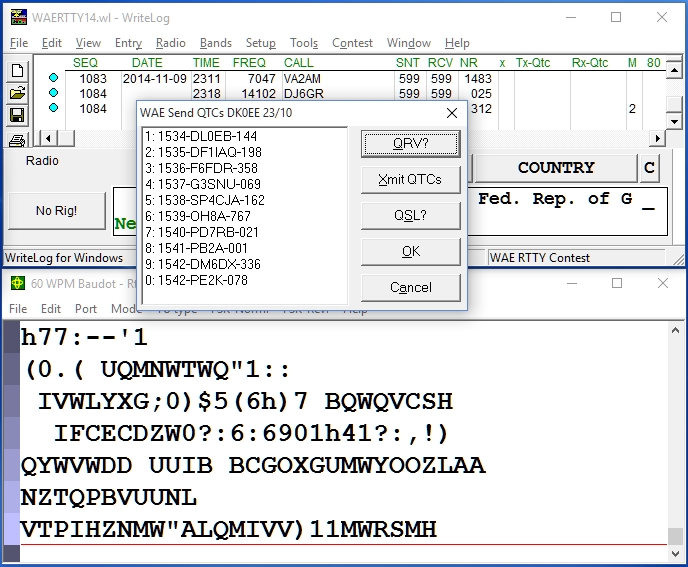Select QTC line 1542-DM6DX-336

203,264
